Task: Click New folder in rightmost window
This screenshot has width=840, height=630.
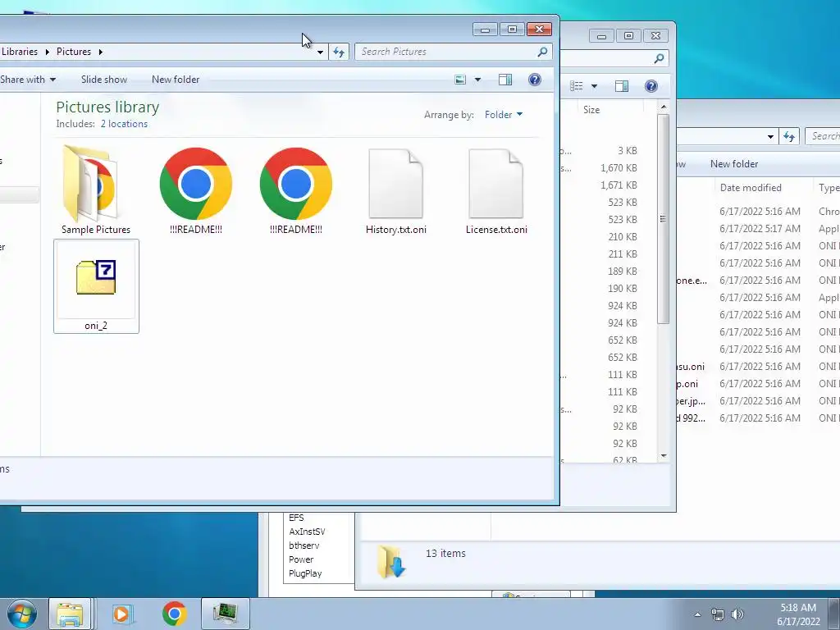Action: (734, 164)
